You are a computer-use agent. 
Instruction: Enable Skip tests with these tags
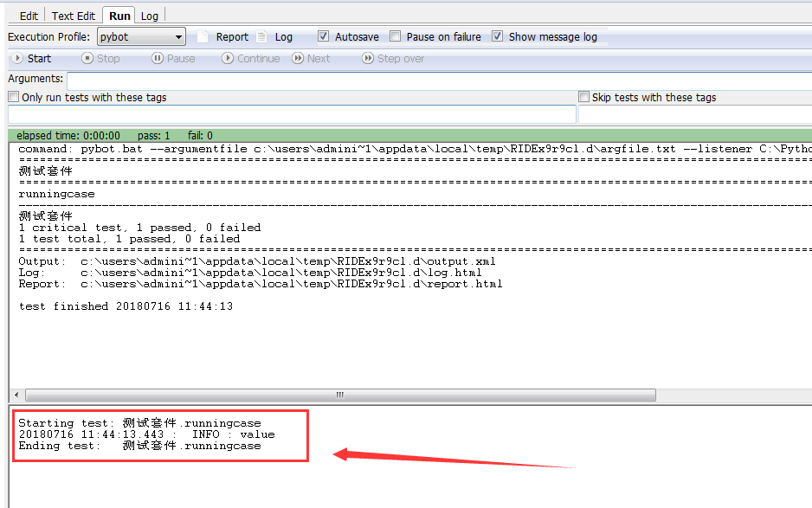click(584, 97)
